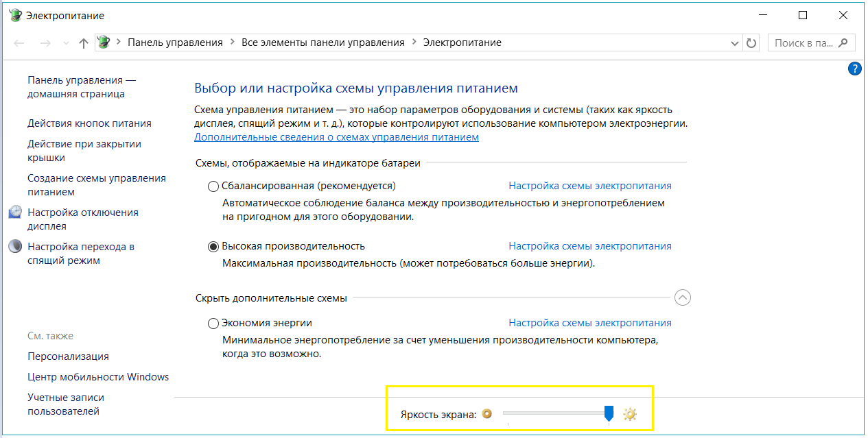Go up one level arrow
868x438 pixels.
point(84,42)
